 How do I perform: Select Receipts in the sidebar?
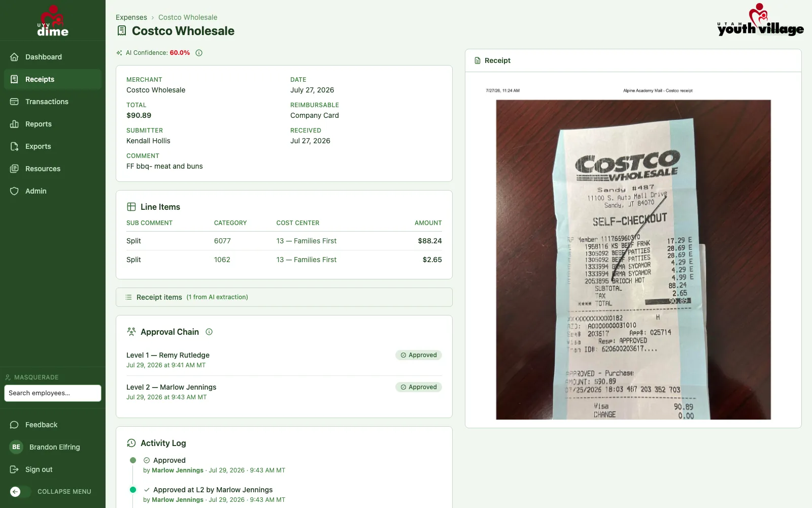point(53,79)
